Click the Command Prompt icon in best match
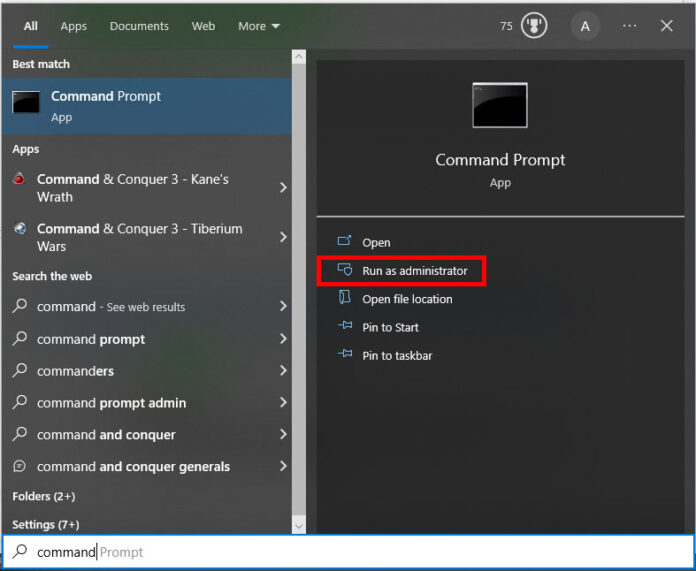This screenshot has width=696, height=571. (26, 104)
